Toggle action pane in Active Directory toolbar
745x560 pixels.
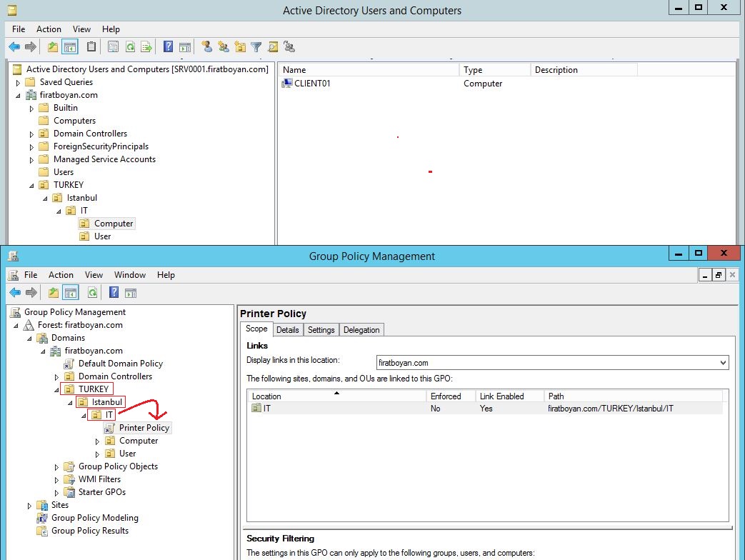[x=185, y=47]
